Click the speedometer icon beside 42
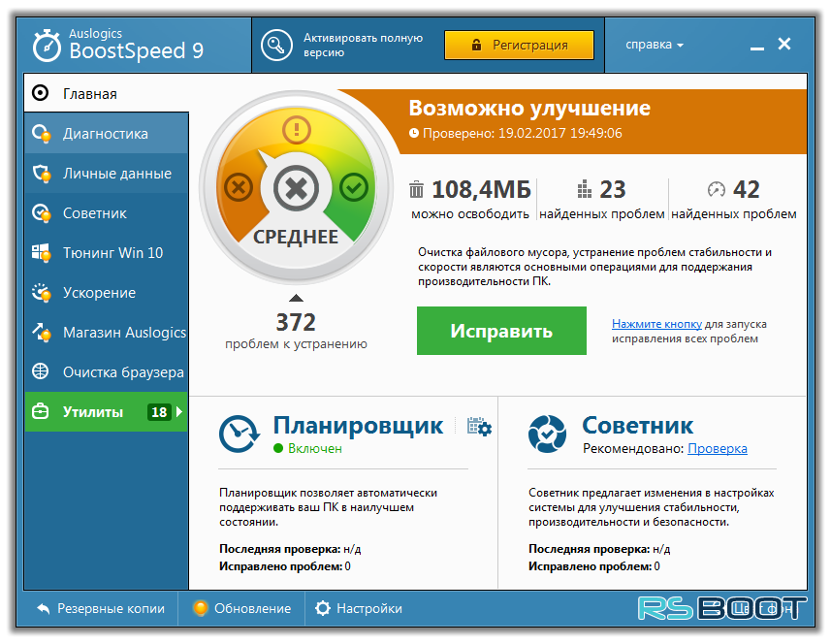This screenshot has height=644, width=831. point(716,189)
